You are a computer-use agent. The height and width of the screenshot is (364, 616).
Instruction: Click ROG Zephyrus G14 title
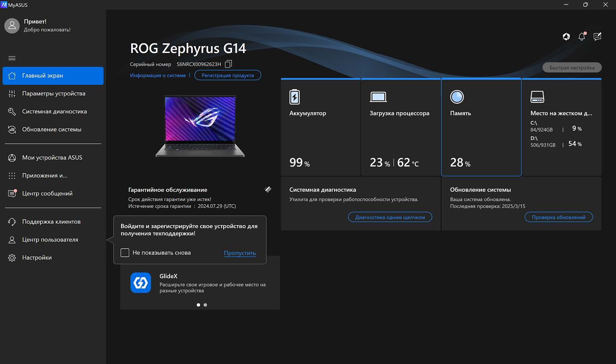click(x=188, y=49)
